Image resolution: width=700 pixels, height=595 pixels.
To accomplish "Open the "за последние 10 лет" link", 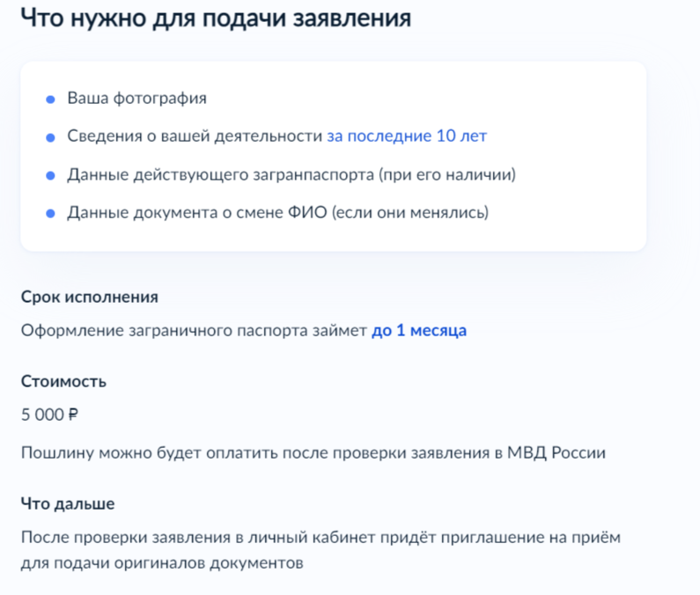I will pyautogui.click(x=407, y=136).
